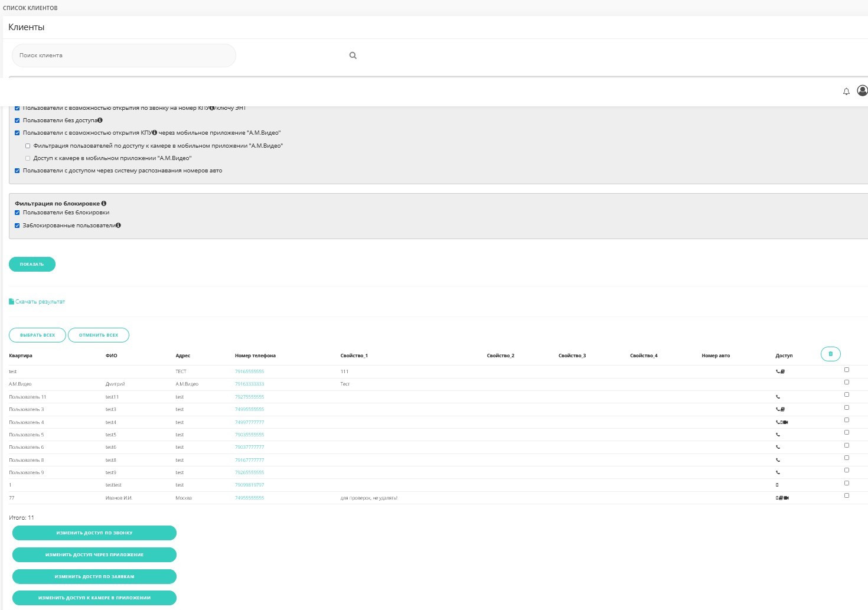Toggle the КПУ via mobile app А.М.Видео filter
This screenshot has width=868, height=610.
click(x=17, y=133)
